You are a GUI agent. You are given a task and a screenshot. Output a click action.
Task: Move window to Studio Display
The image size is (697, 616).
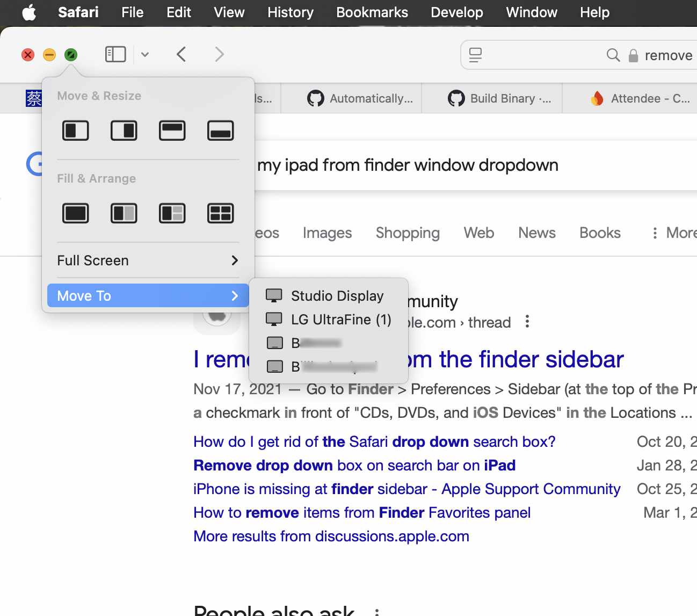[329, 296]
